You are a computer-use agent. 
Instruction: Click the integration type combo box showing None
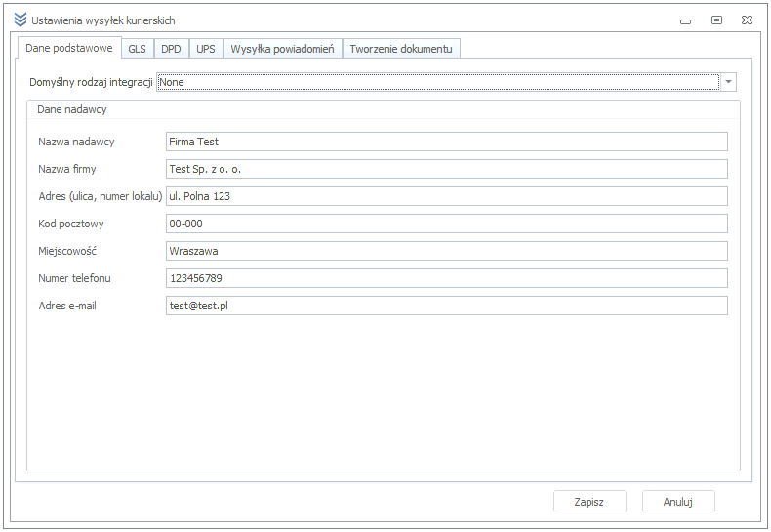click(437, 82)
